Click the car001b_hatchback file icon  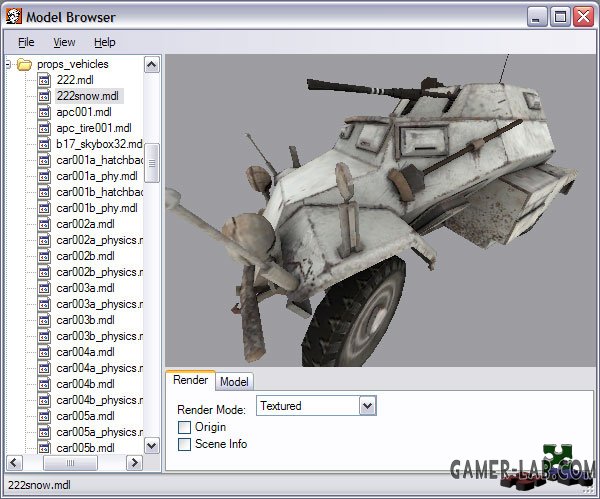tap(44, 192)
